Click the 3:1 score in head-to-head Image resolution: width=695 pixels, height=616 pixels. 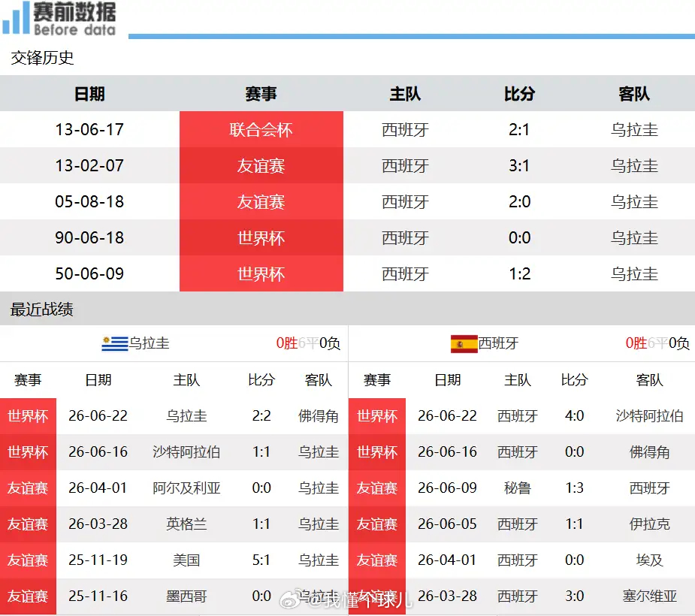(x=519, y=166)
